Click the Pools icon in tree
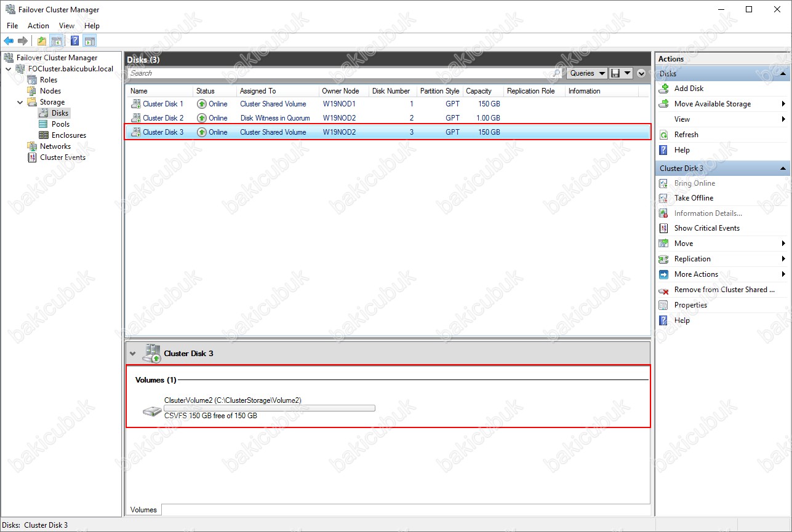Image resolution: width=792 pixels, height=532 pixels. tap(44, 124)
